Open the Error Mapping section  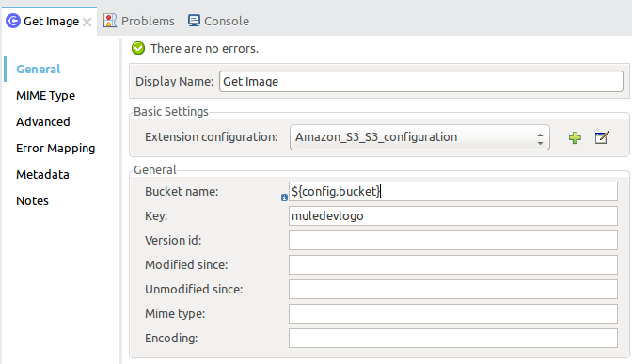55,149
